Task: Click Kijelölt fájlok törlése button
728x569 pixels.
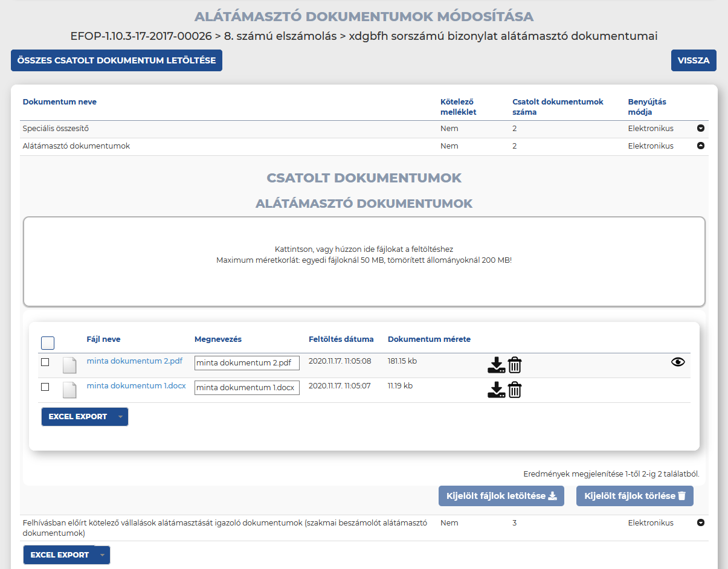Action: pos(635,496)
